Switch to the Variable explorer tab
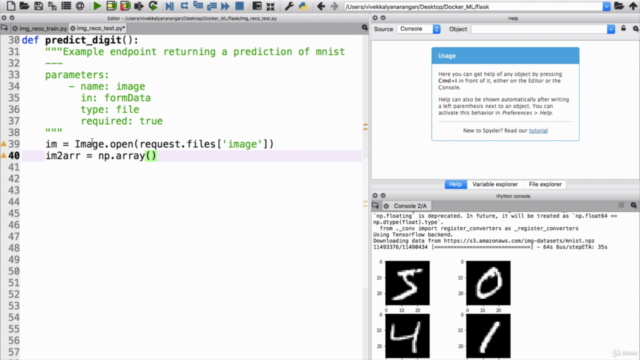Viewport: 640px width, 360px height. (x=495, y=184)
